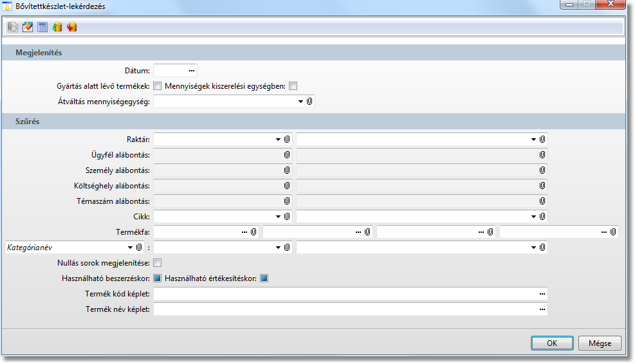Viewport: 635px width, 364px height.
Task: Click the paperclip of second category value field
Action: coord(542,248)
